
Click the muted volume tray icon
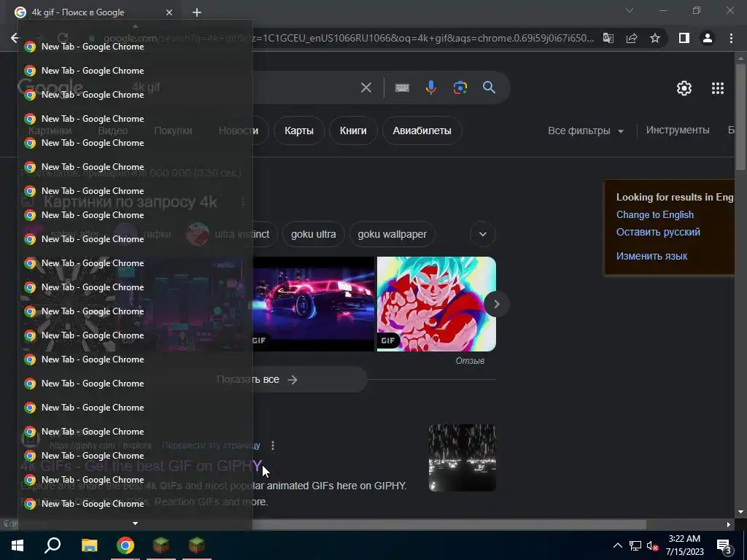652,545
